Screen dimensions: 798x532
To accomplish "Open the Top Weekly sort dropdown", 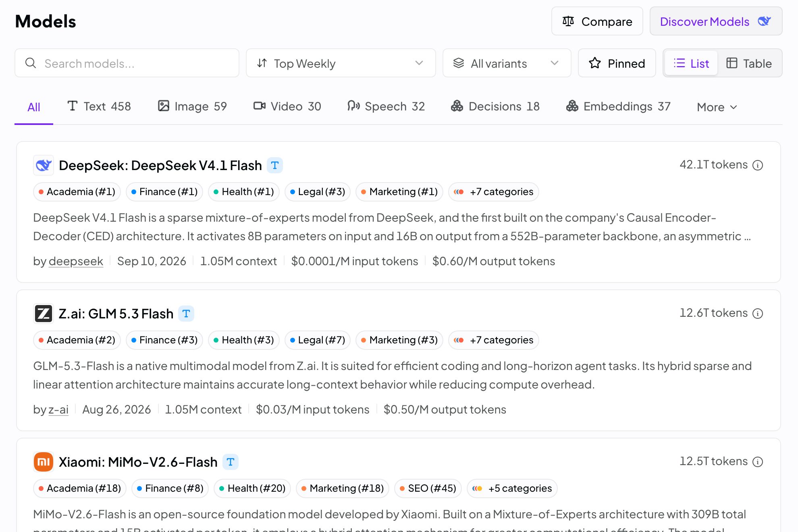I will tap(341, 63).
